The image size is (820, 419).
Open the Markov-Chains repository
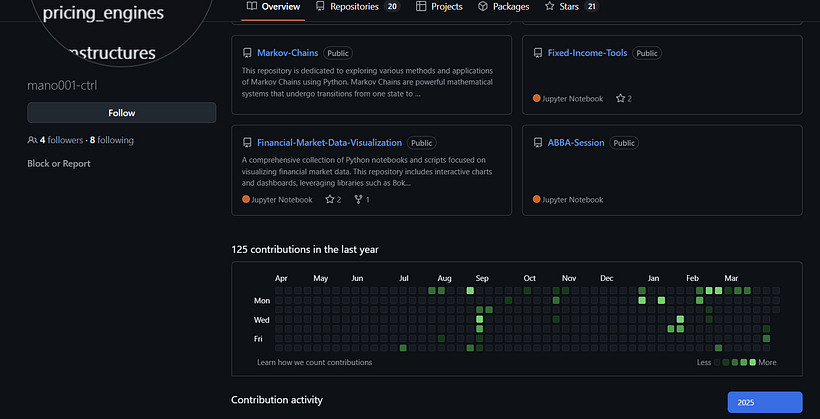pos(288,53)
